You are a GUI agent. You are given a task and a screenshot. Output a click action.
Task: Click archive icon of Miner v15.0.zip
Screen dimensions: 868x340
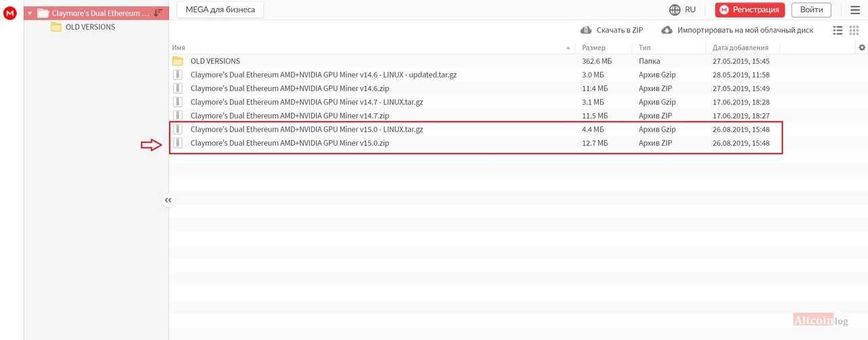[178, 143]
